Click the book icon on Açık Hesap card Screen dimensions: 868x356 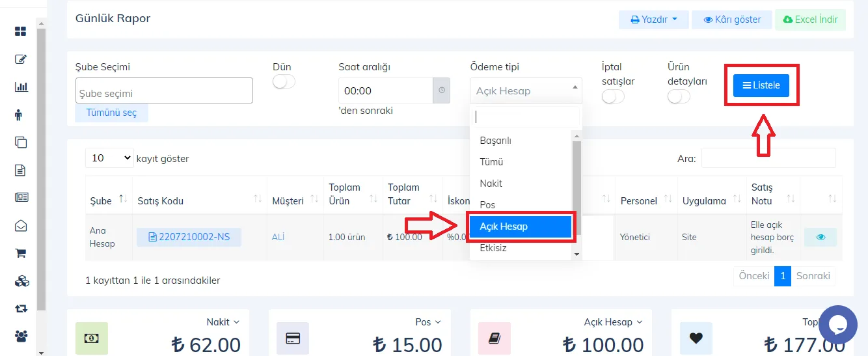(x=495, y=338)
